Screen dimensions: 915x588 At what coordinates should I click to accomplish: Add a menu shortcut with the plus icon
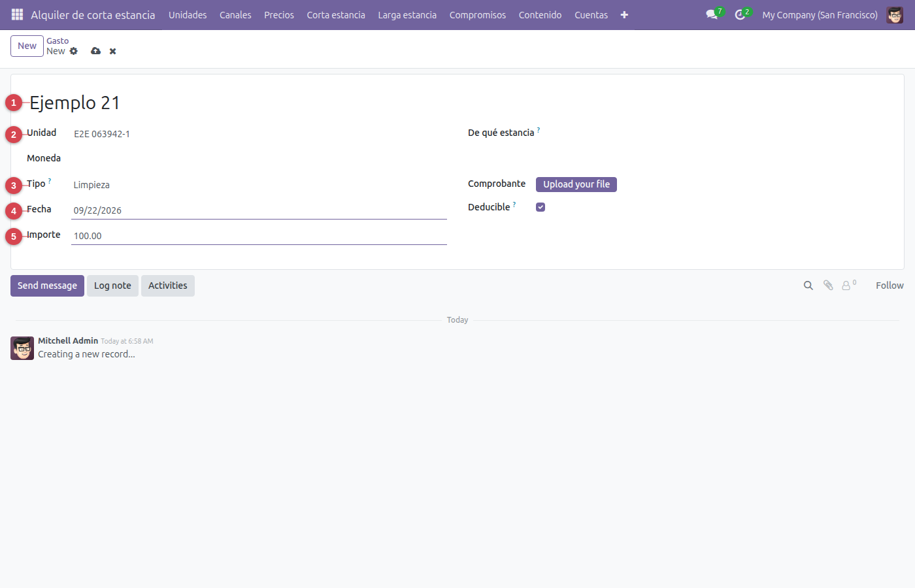[624, 14]
